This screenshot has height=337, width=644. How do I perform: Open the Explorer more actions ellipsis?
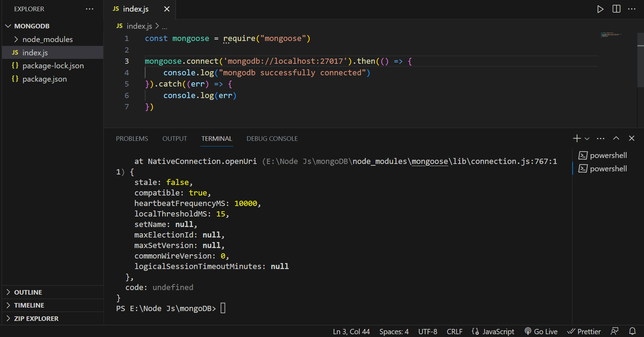point(90,9)
